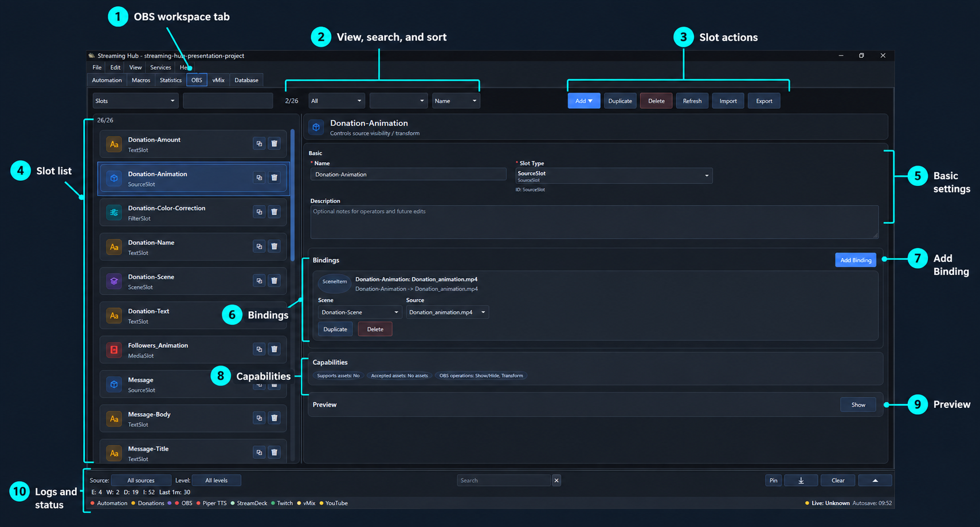Click the log download arrow button

[801, 481]
